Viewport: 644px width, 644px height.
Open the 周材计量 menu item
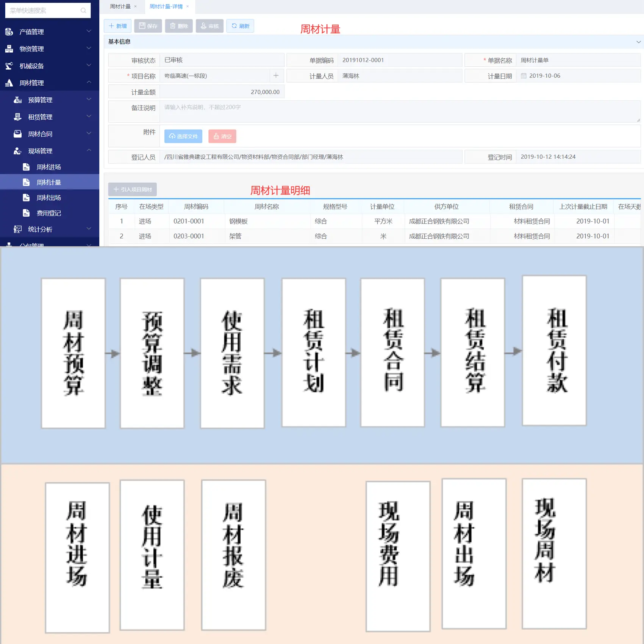coord(49,182)
